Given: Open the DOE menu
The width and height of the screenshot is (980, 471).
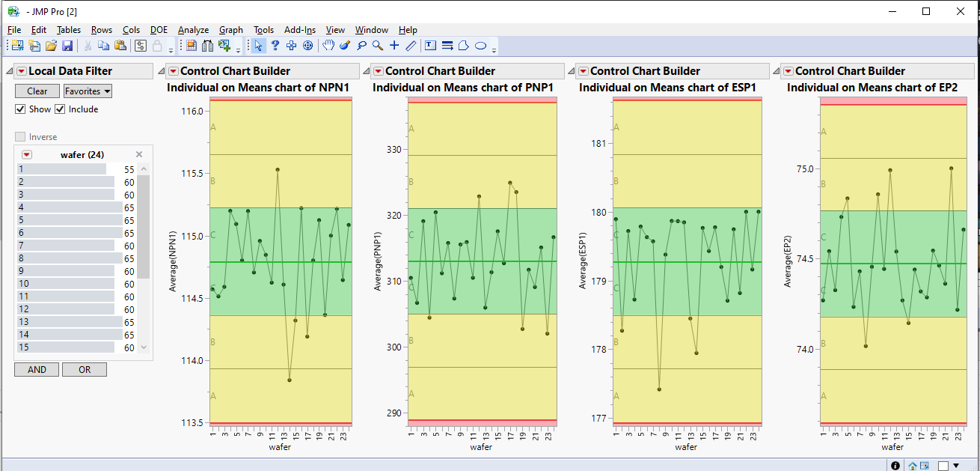Looking at the screenshot, I should (x=159, y=30).
